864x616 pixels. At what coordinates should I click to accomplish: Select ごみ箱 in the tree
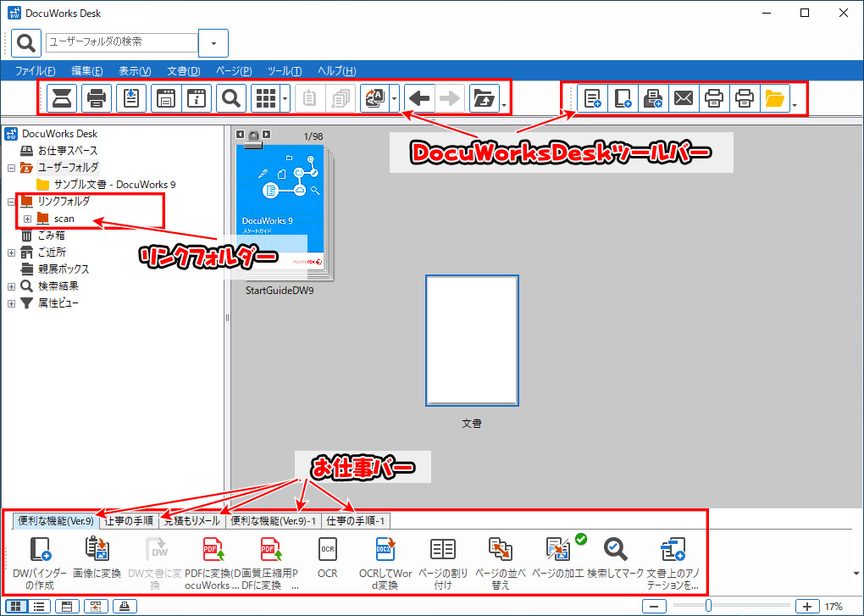51,236
